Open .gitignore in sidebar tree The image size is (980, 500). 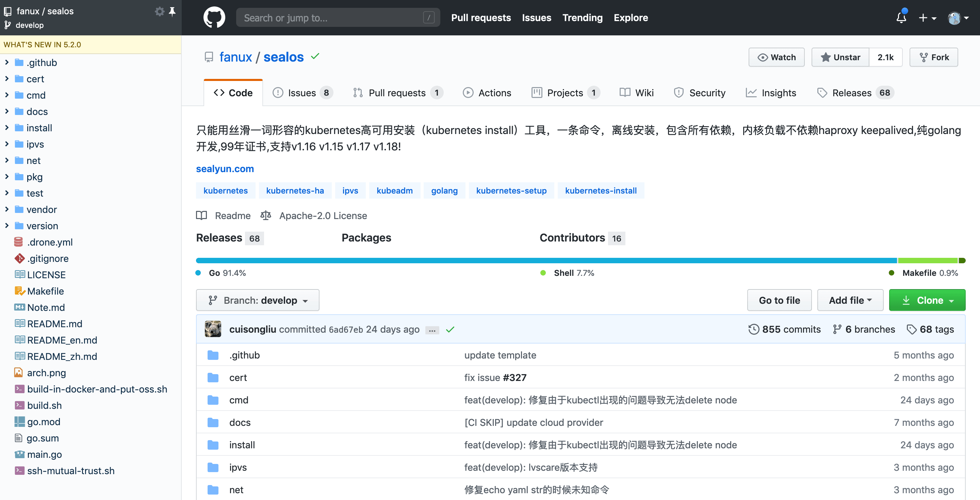(48, 259)
